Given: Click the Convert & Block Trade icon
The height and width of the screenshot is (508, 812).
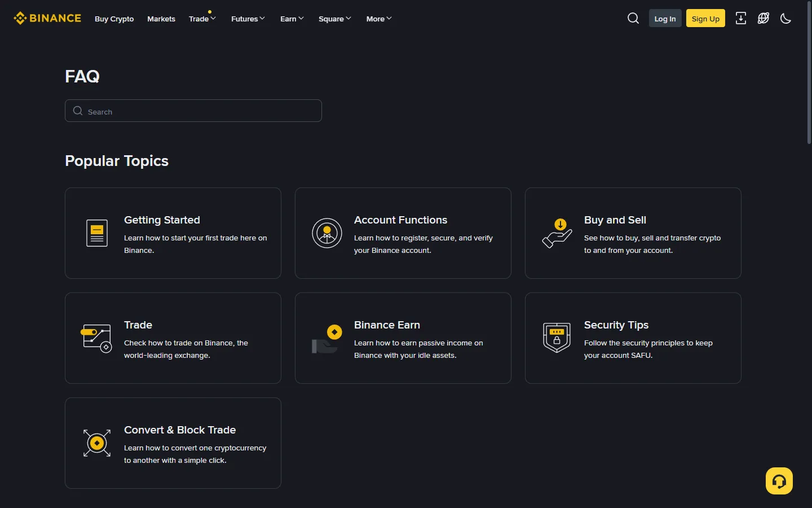Looking at the screenshot, I should (97, 443).
